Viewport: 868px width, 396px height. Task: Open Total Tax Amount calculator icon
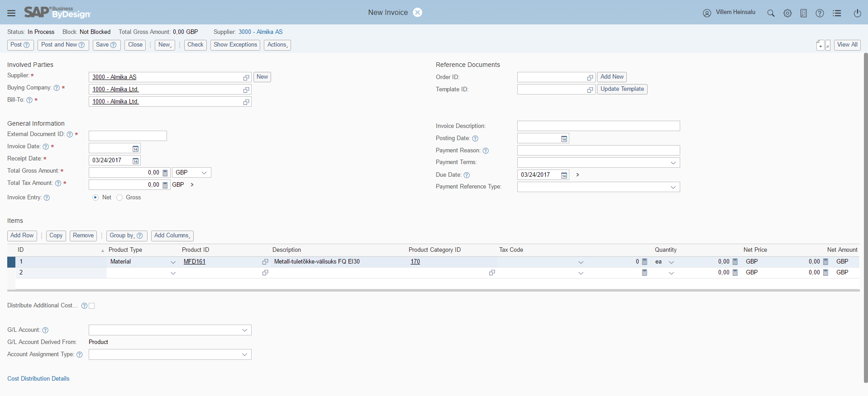[165, 185]
